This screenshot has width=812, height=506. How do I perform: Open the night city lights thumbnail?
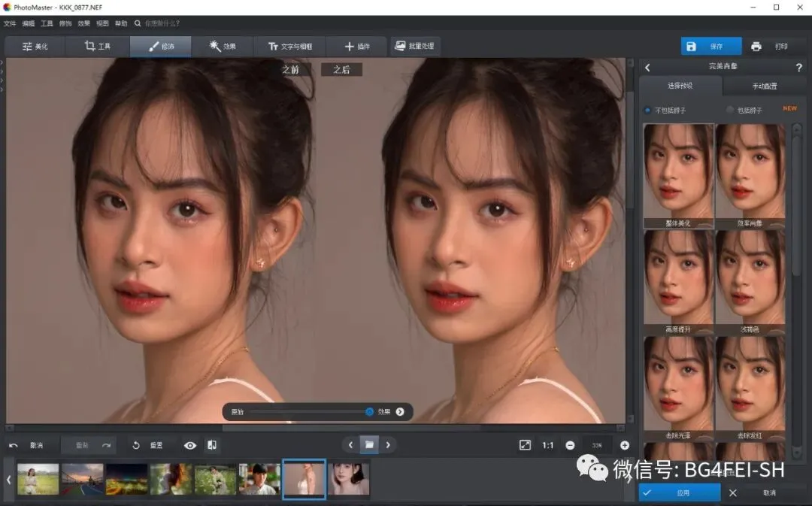point(127,479)
